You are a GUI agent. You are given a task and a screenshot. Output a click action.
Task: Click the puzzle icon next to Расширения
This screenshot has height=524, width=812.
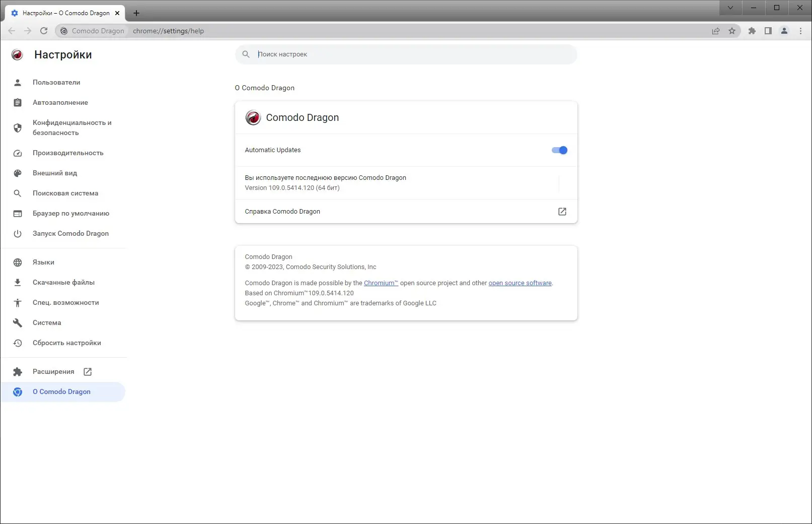coord(18,371)
